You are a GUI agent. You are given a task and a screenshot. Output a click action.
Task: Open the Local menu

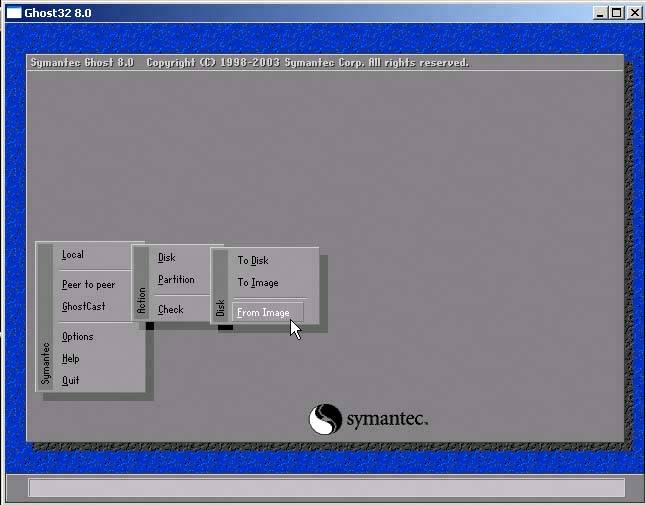pyautogui.click(x=72, y=256)
